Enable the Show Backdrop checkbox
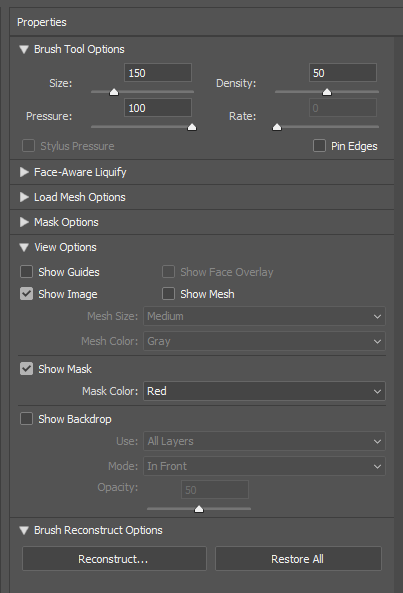 [26, 419]
